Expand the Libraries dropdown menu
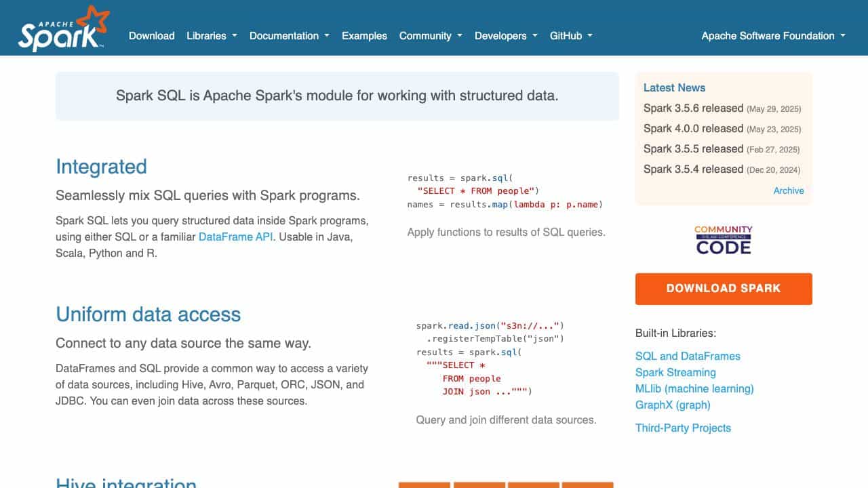This screenshot has height=488, width=868. point(212,36)
